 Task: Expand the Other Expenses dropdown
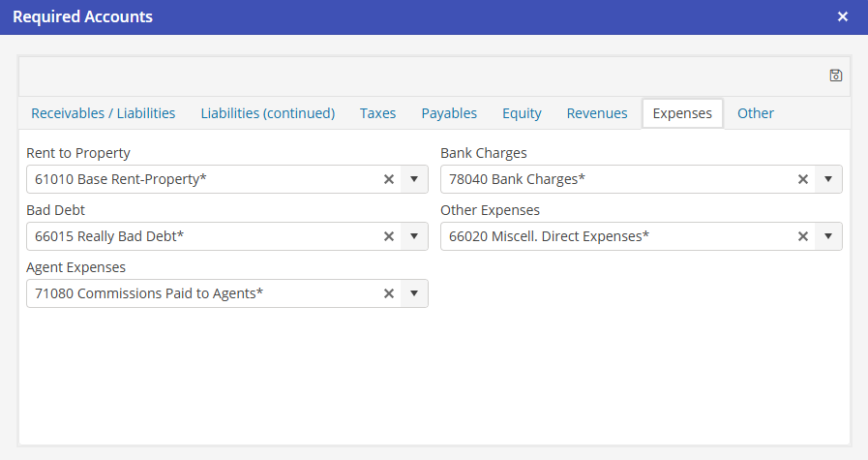click(828, 236)
